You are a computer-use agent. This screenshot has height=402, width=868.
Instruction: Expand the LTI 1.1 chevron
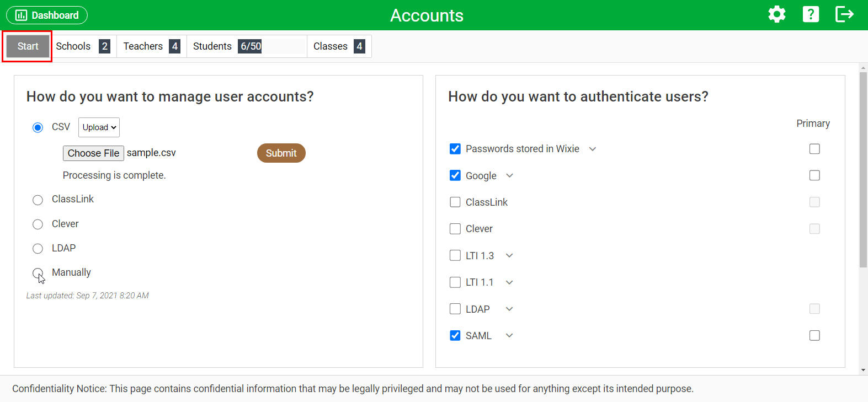[509, 282]
